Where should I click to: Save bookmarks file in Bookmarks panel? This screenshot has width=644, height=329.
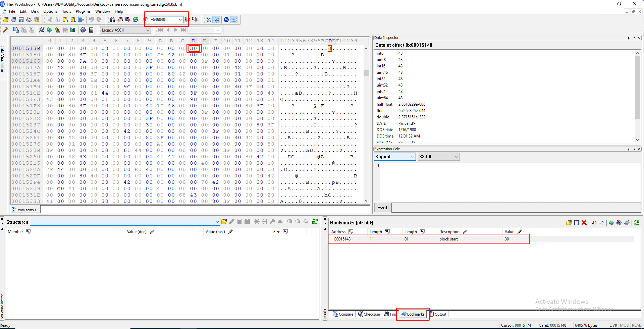click(577, 222)
